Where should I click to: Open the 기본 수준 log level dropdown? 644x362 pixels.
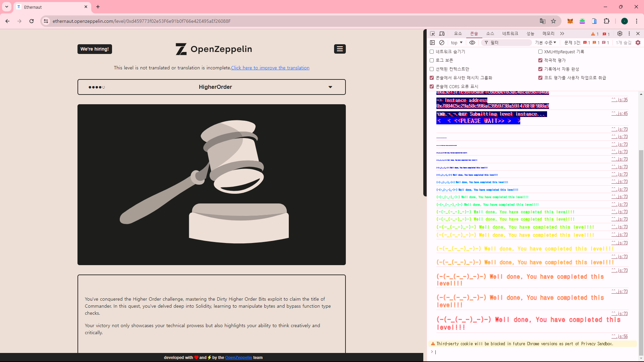546,43
